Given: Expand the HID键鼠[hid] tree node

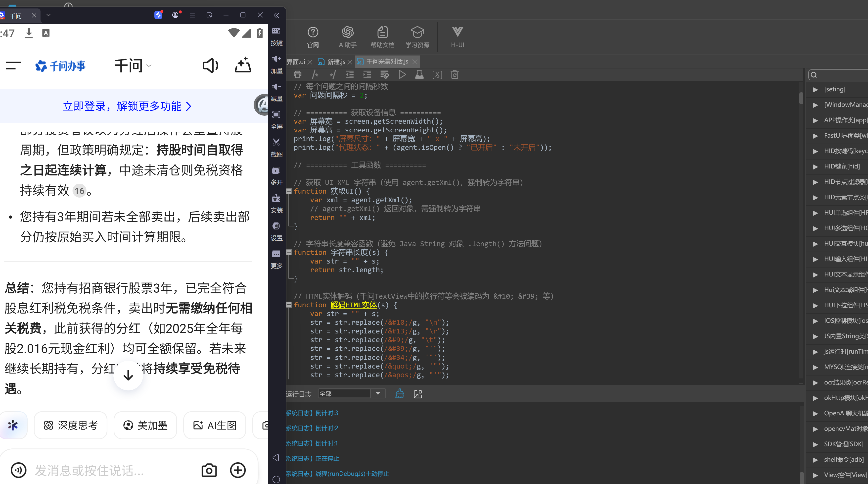Looking at the screenshot, I should point(816,167).
